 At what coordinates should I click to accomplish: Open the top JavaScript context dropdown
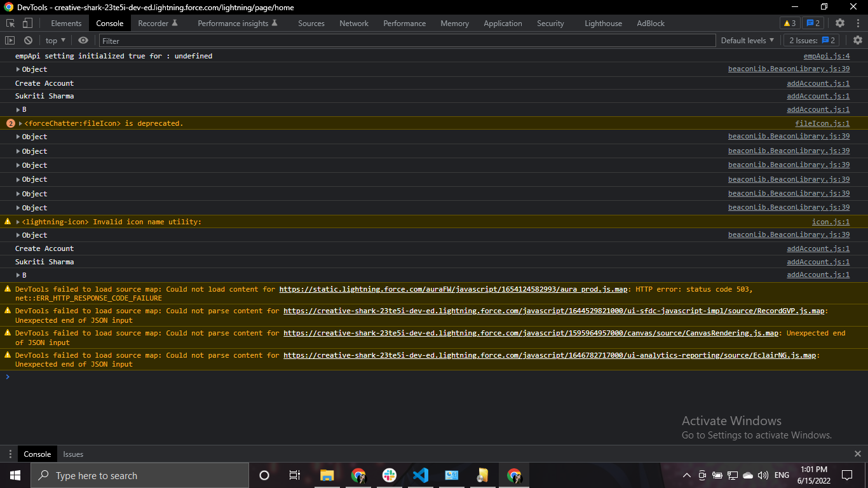point(55,41)
